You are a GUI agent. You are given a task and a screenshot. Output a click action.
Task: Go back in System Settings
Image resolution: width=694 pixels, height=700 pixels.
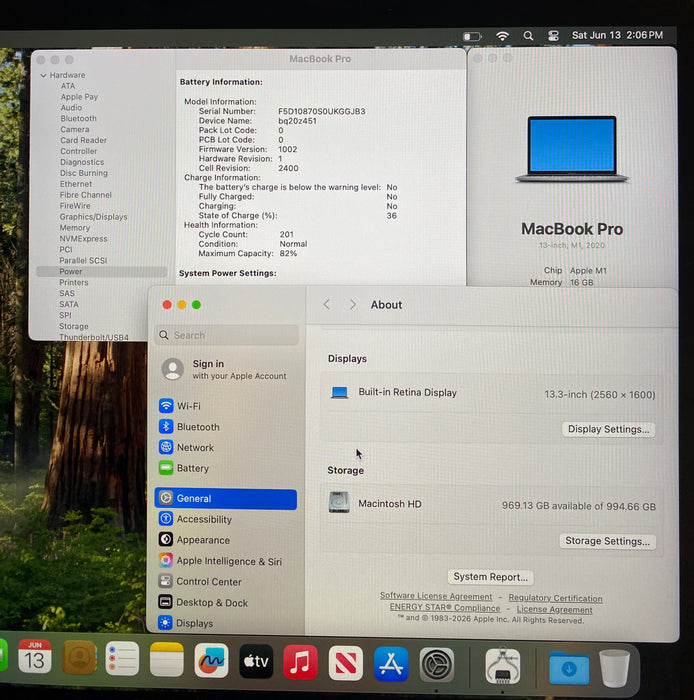[327, 304]
